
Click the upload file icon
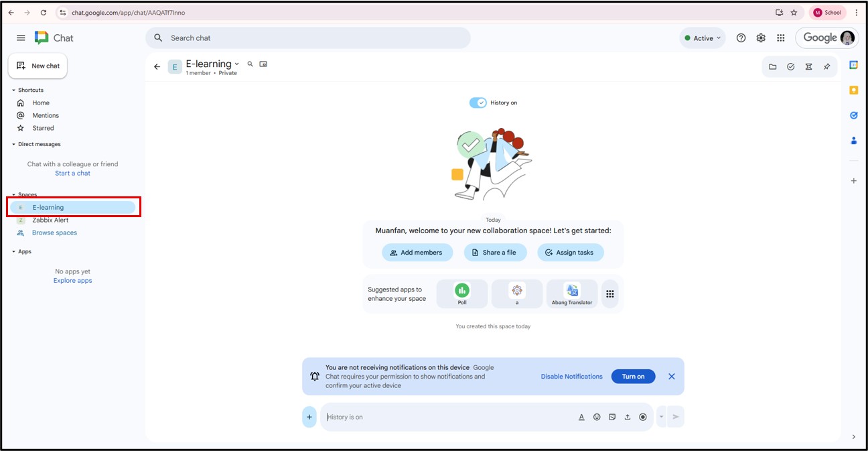coord(628,417)
